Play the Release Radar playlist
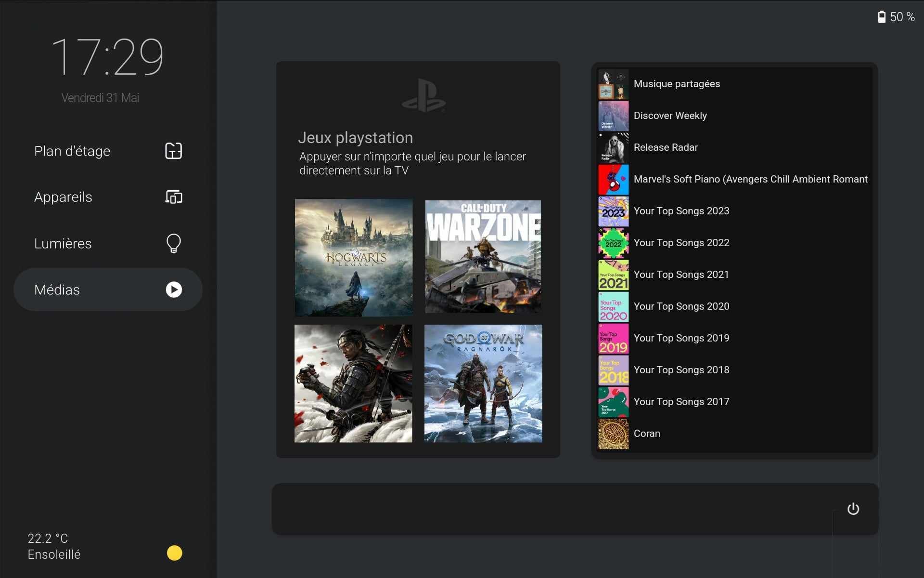This screenshot has height=578, width=924. tap(666, 147)
